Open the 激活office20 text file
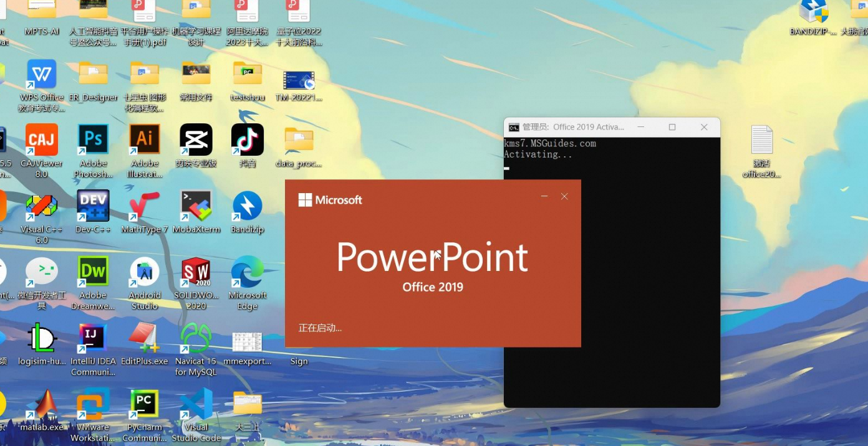The image size is (868, 446). click(761, 140)
